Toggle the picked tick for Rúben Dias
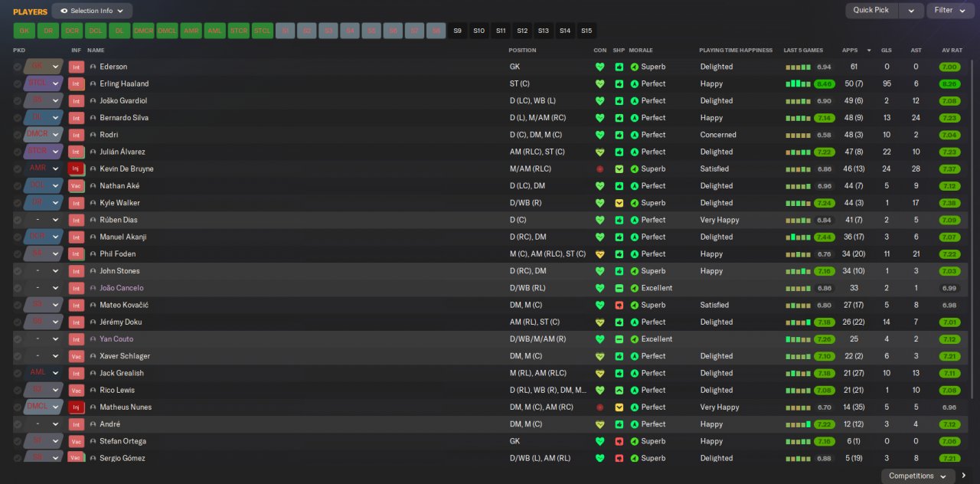 (18, 220)
